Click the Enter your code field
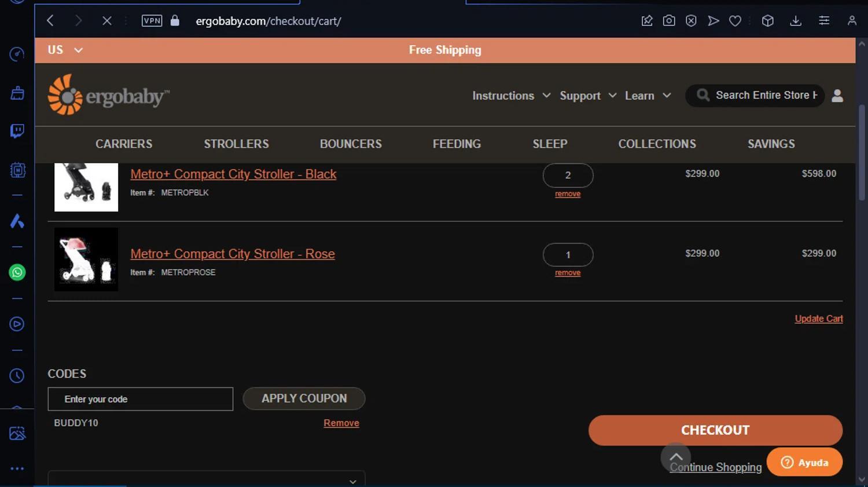Image resolution: width=868 pixels, height=487 pixels. click(141, 399)
